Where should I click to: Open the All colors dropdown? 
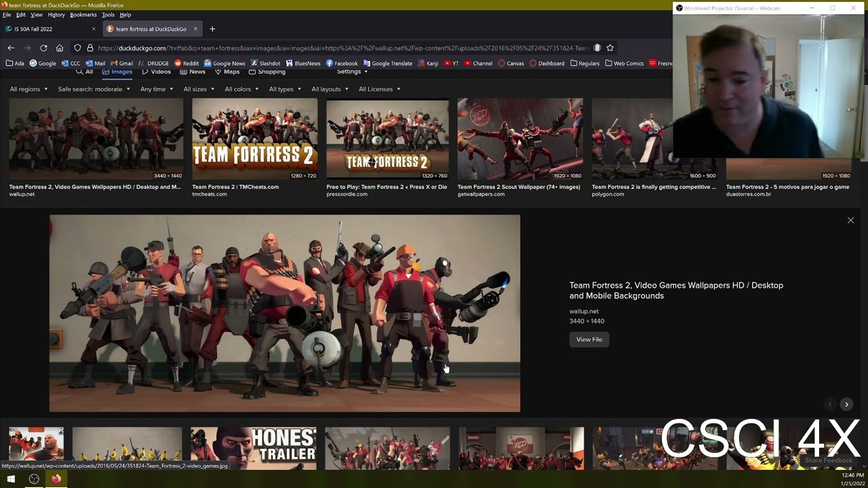pyautogui.click(x=241, y=89)
